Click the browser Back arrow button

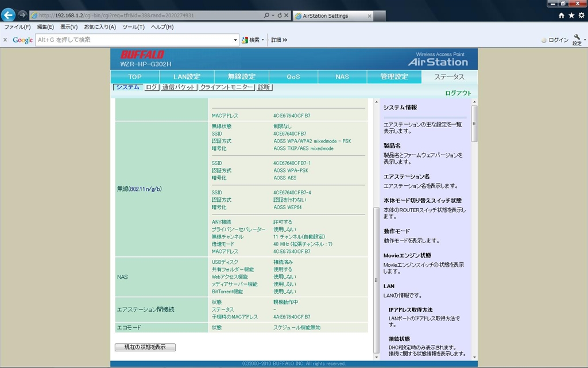(9, 15)
